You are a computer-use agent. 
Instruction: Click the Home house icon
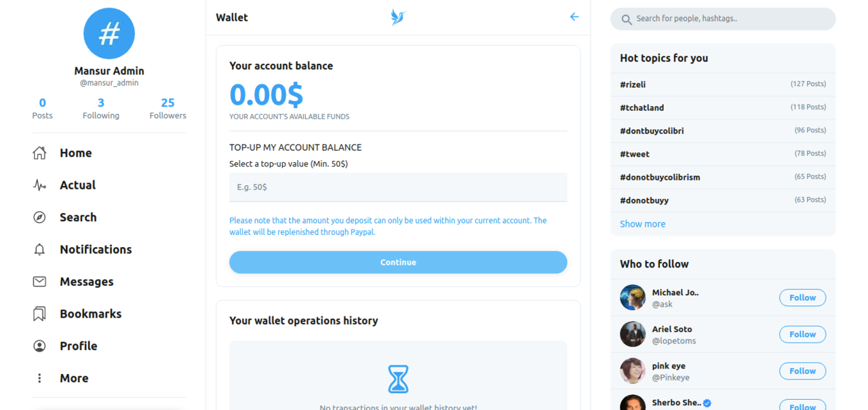[39, 153]
